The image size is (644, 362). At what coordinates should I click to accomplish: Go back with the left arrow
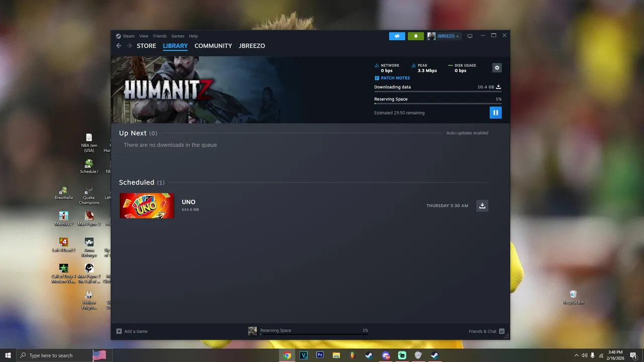coord(119,46)
